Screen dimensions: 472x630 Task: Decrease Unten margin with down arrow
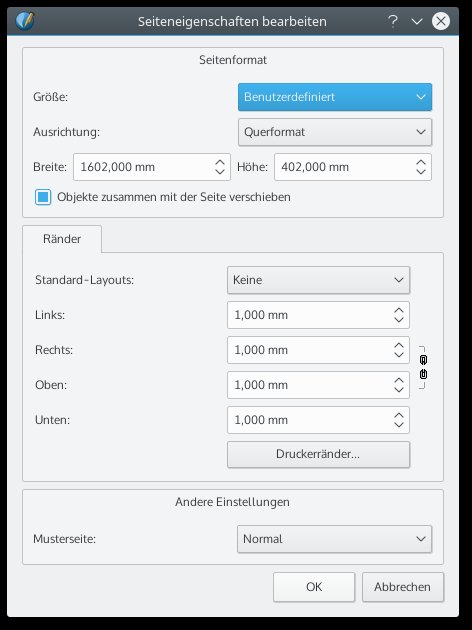[398, 425]
